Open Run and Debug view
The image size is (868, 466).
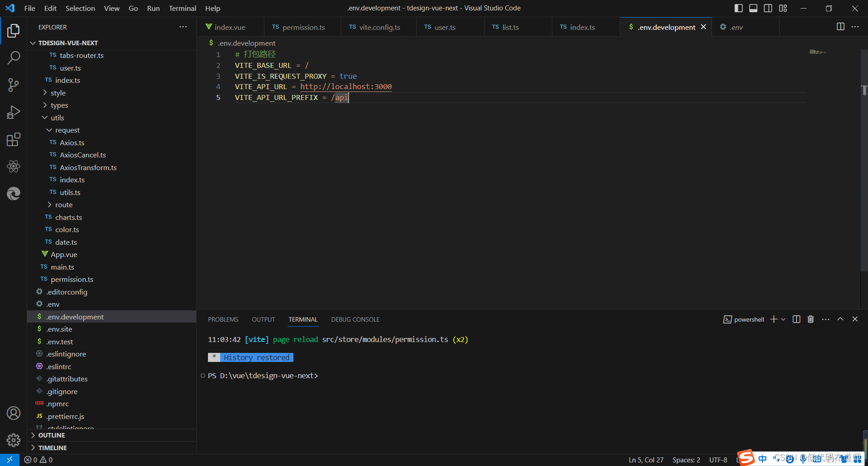pyautogui.click(x=14, y=112)
